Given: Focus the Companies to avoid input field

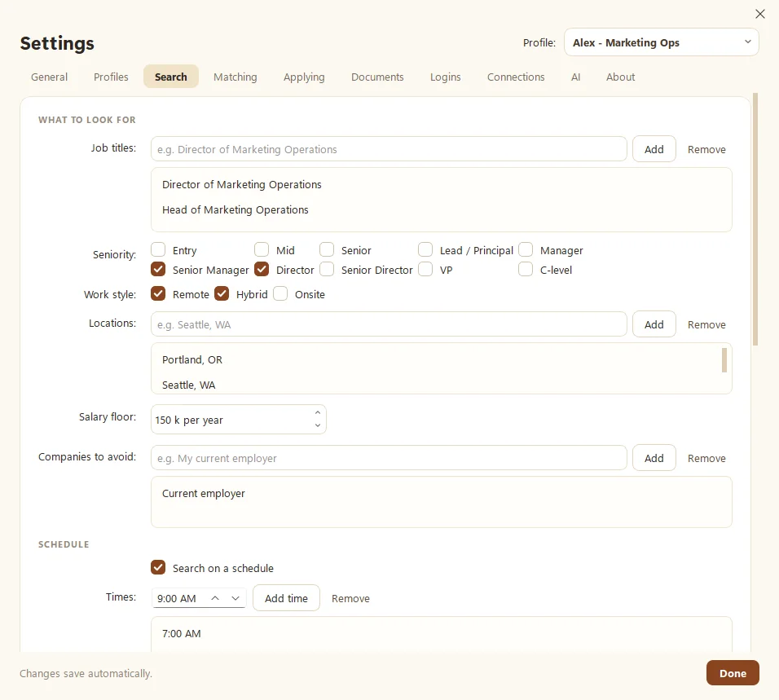Looking at the screenshot, I should click(x=389, y=458).
